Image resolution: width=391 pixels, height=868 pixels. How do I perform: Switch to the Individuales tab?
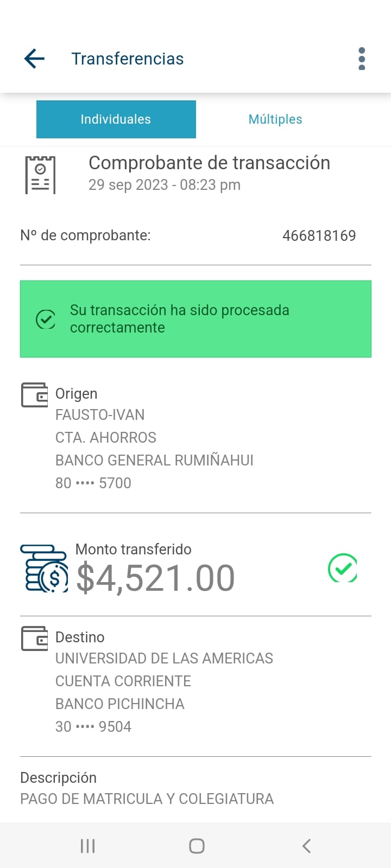[x=116, y=119]
